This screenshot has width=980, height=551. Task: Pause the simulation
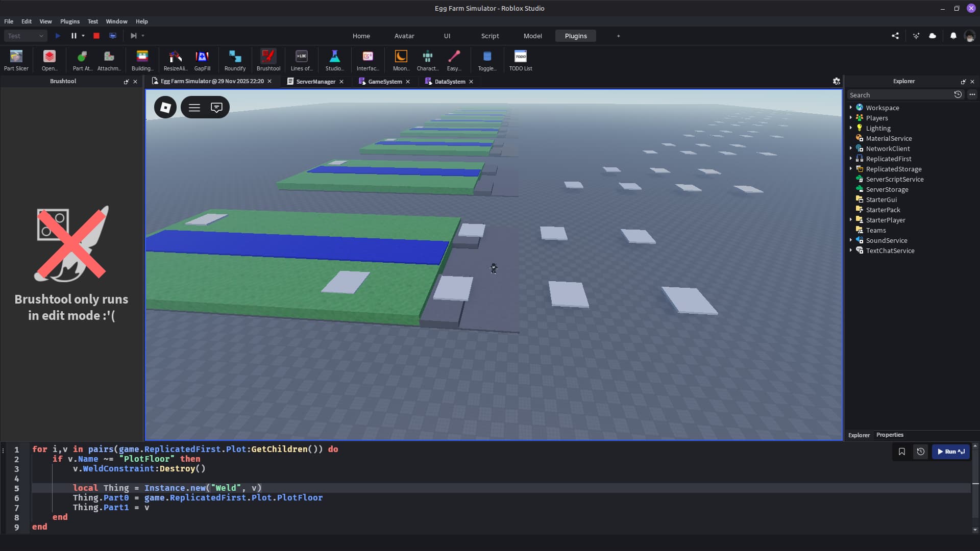[x=73, y=36]
